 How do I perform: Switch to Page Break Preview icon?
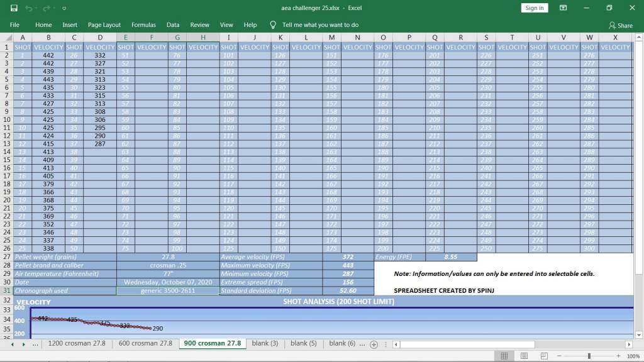(544, 356)
